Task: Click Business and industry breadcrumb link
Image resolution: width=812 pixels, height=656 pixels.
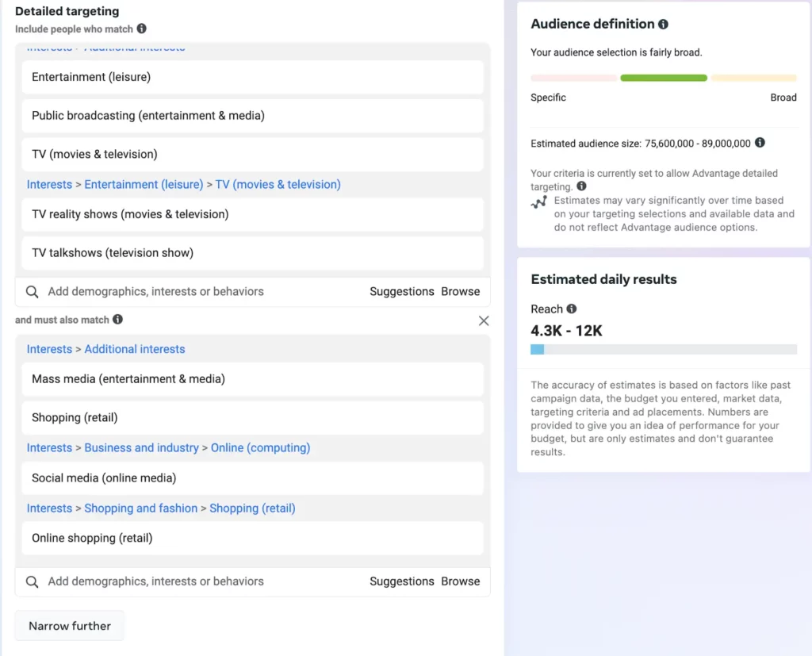Action: click(x=141, y=447)
